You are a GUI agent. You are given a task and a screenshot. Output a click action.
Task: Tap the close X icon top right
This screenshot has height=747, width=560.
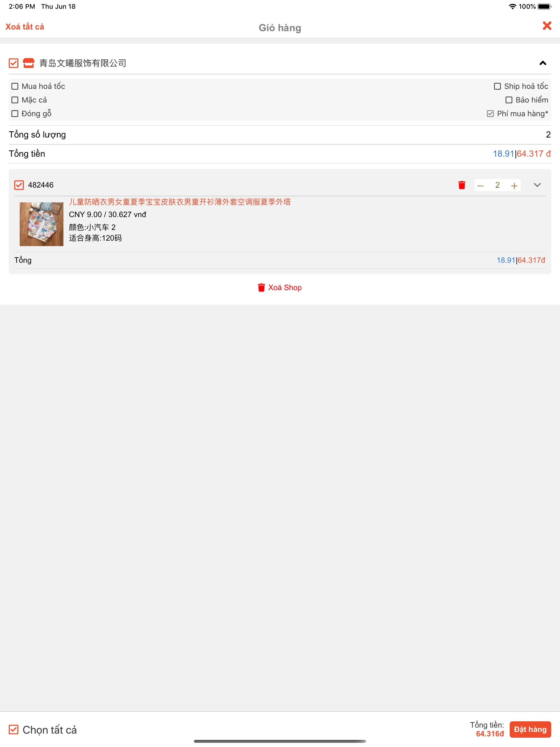point(546,27)
